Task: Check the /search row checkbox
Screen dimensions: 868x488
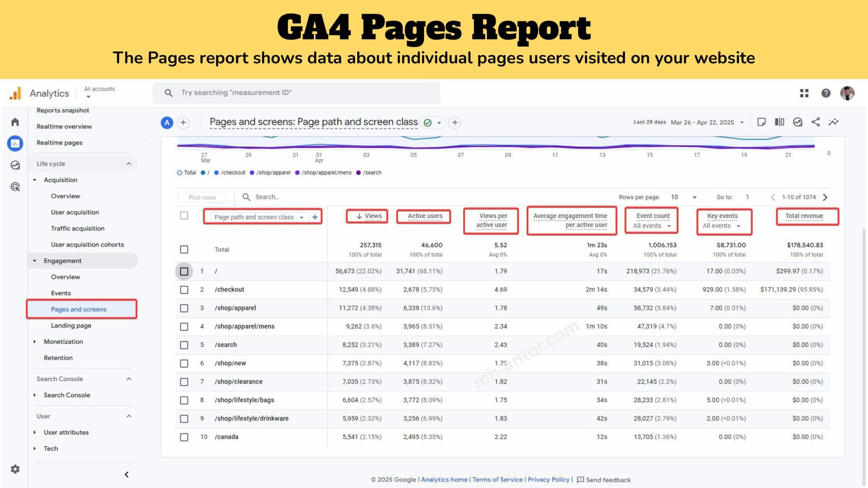Action: (184, 345)
